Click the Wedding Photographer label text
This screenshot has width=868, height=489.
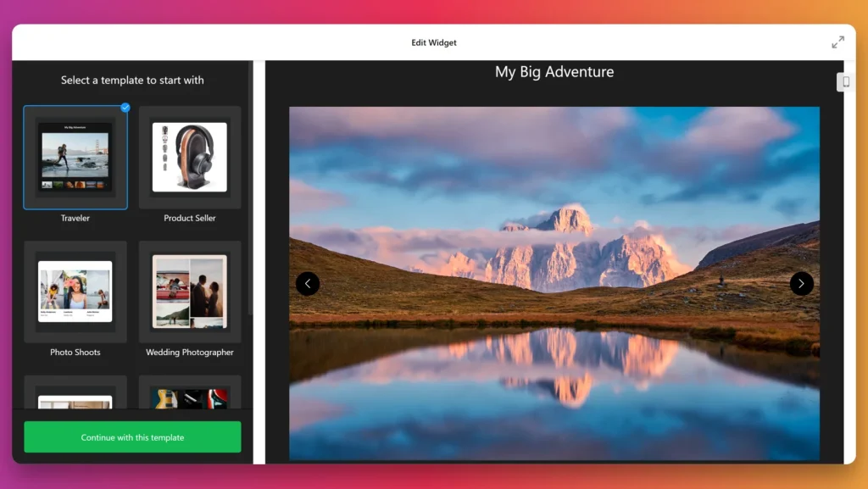tap(190, 353)
